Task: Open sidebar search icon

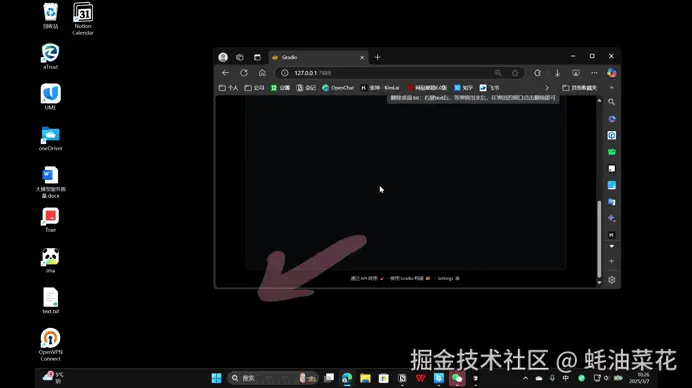Action: [x=611, y=102]
